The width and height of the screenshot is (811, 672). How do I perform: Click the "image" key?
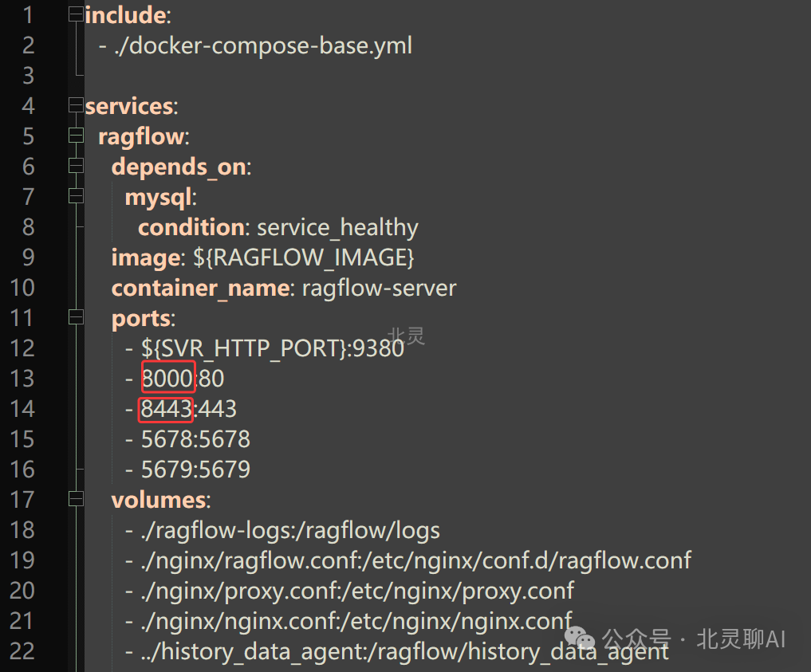[x=146, y=258]
